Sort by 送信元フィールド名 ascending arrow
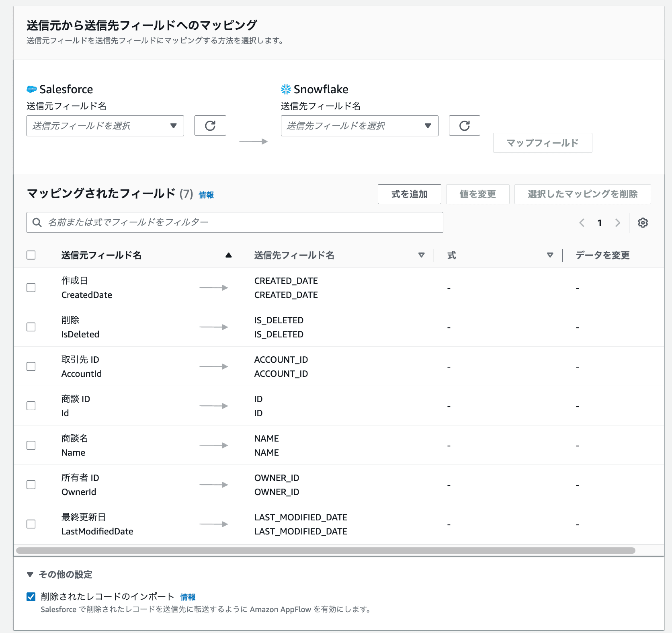The width and height of the screenshot is (672, 633). (x=229, y=255)
